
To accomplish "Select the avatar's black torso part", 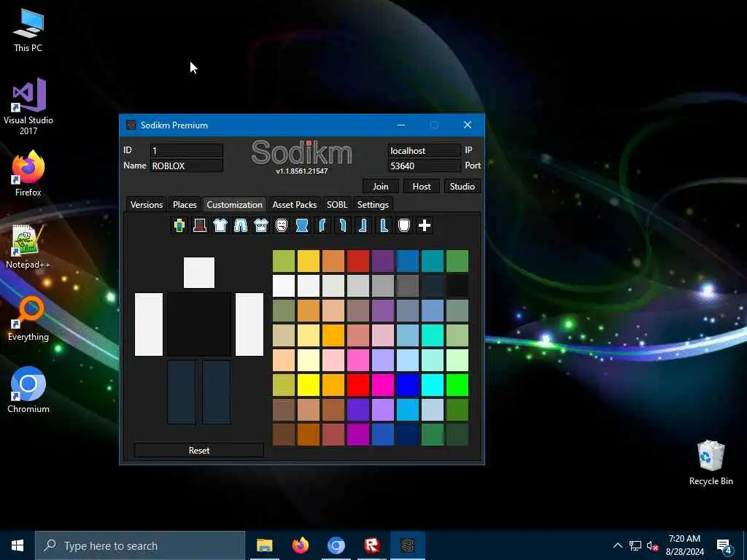I will [x=199, y=324].
